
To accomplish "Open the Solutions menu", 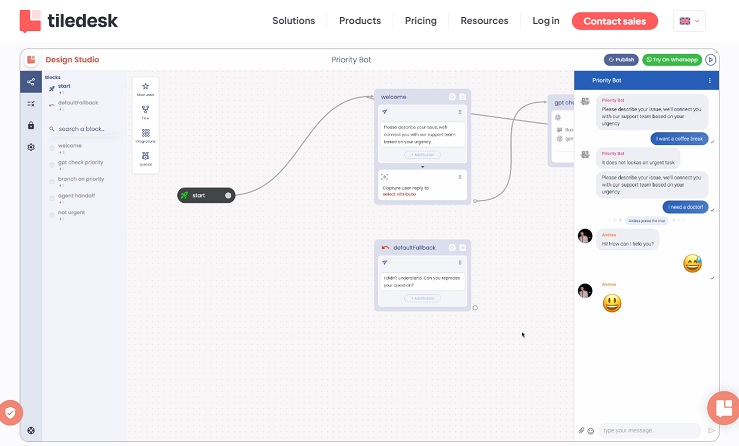I will [293, 20].
